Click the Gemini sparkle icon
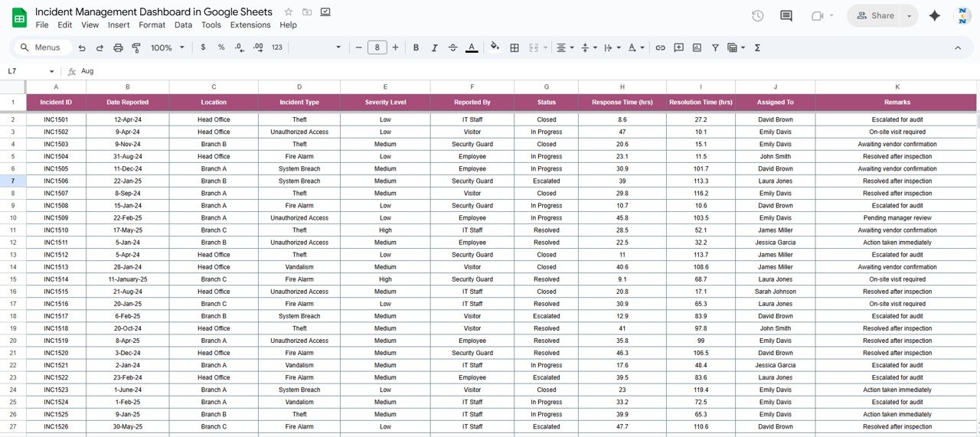980x437 pixels. point(934,15)
